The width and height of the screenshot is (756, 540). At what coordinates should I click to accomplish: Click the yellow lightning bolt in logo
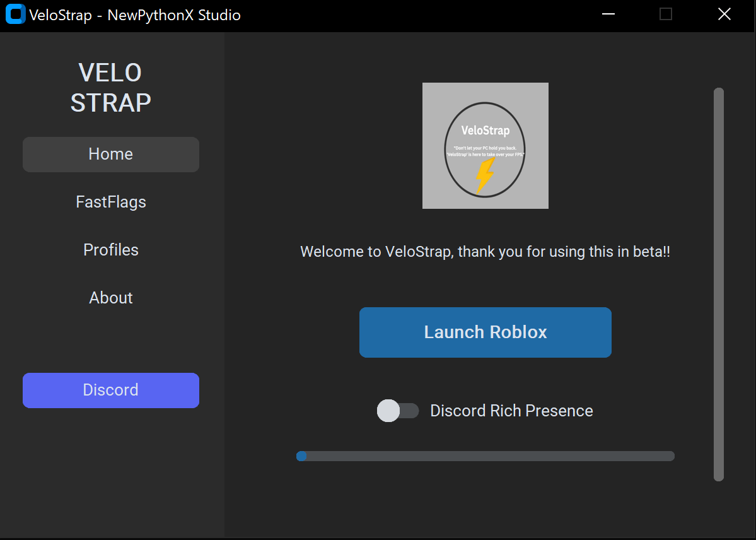[484, 175]
